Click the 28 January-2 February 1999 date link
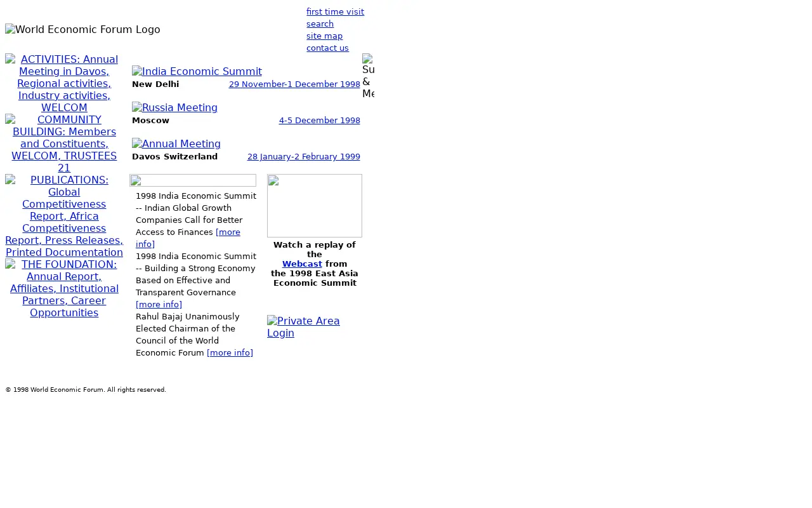812x508 pixels. [x=303, y=157]
